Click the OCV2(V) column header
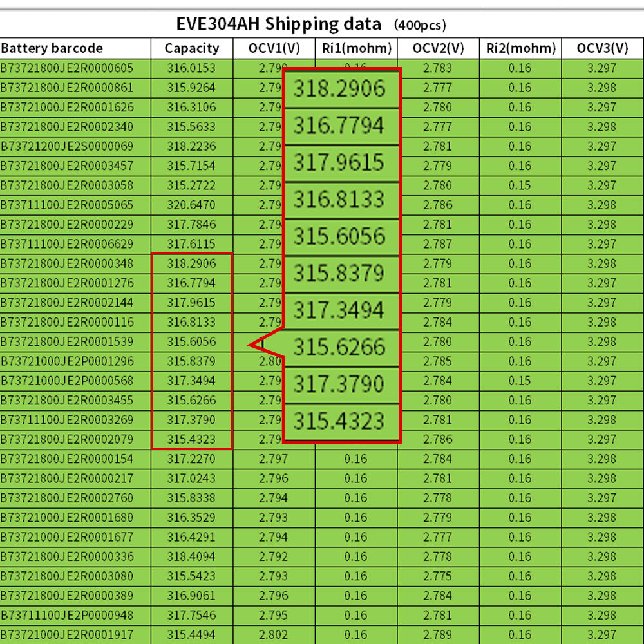Viewport: 644px width, 644px height. (x=438, y=48)
